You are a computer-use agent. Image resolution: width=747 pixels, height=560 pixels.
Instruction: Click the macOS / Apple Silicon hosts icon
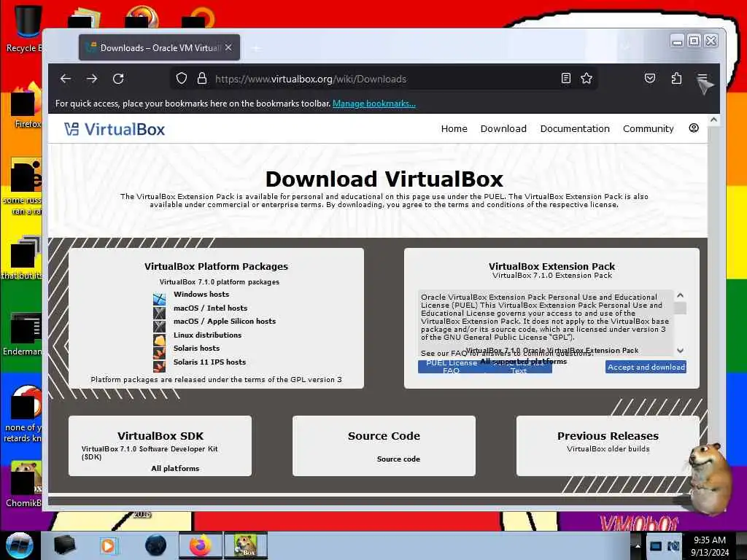159,326
